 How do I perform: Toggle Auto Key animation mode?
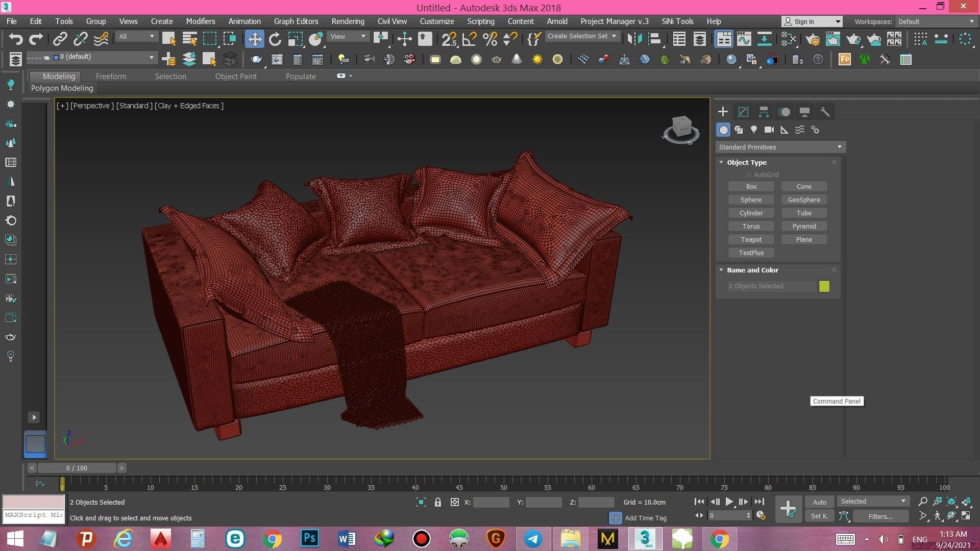click(x=819, y=502)
